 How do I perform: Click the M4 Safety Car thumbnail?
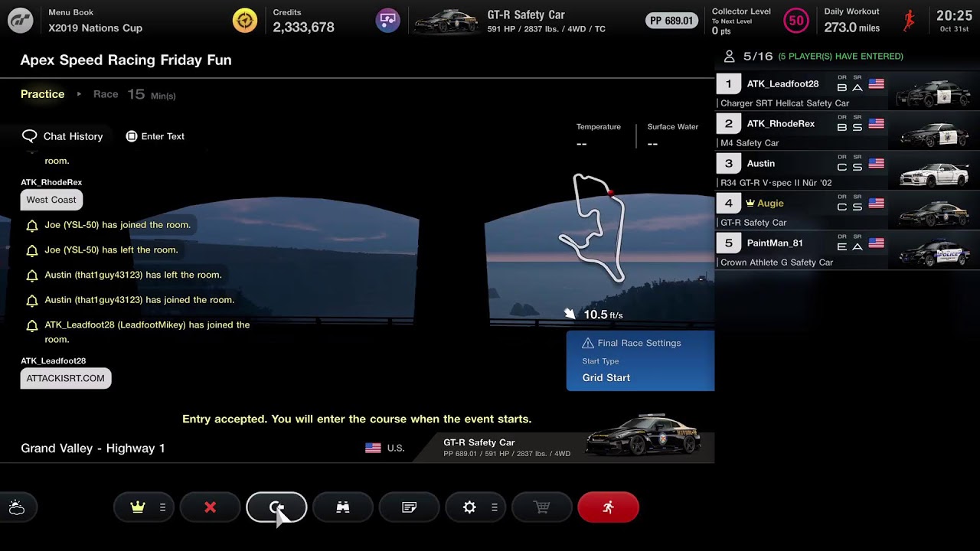(934, 132)
